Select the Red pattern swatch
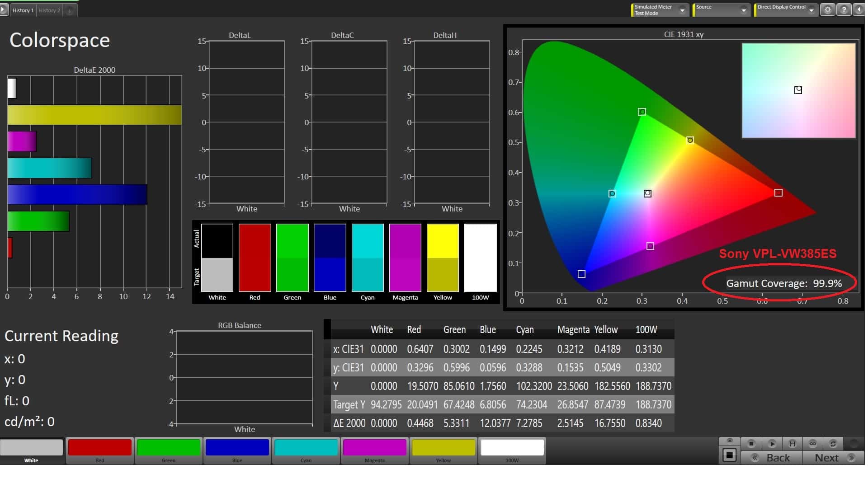The image size is (868, 488). coord(100,451)
